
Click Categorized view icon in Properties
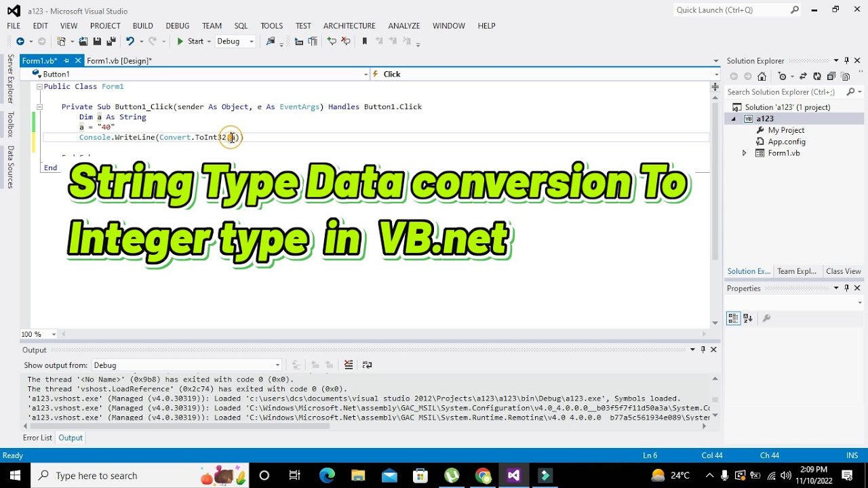coord(733,319)
